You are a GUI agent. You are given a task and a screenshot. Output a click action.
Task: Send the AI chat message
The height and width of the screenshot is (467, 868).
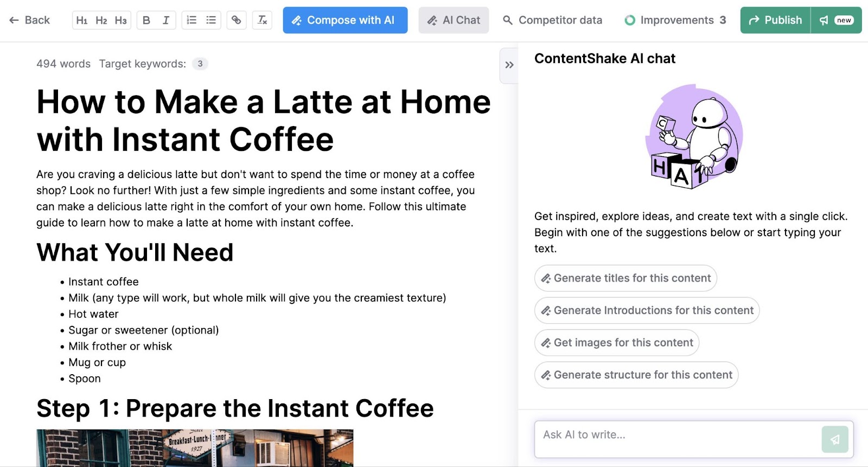coord(834,439)
